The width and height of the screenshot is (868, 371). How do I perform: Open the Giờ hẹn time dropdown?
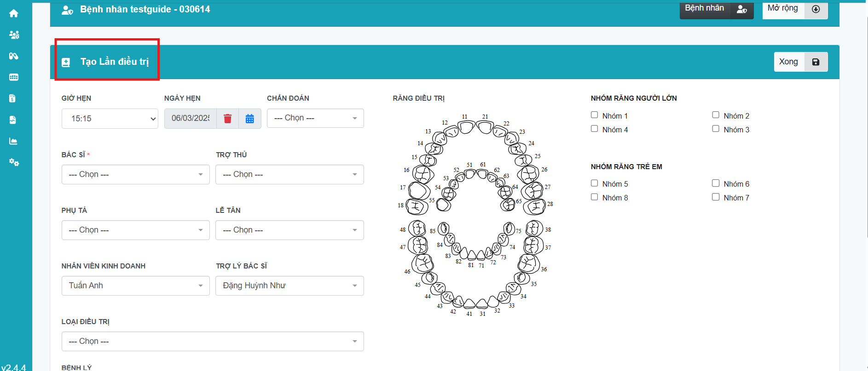click(110, 119)
